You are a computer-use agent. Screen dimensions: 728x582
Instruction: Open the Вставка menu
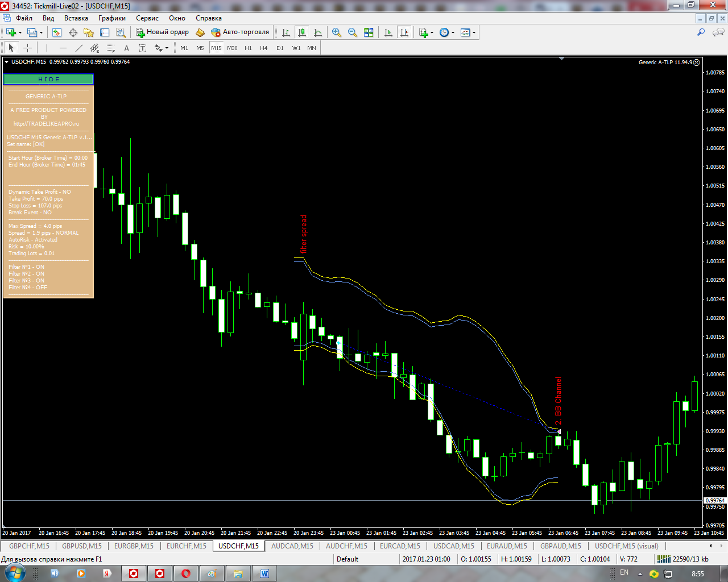[76, 18]
